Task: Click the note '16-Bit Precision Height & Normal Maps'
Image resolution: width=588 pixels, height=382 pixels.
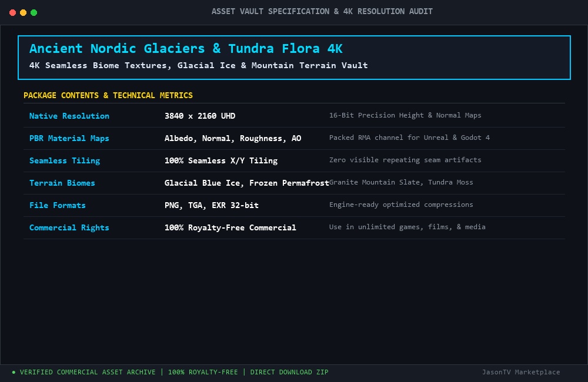Action: pyautogui.click(x=405, y=115)
